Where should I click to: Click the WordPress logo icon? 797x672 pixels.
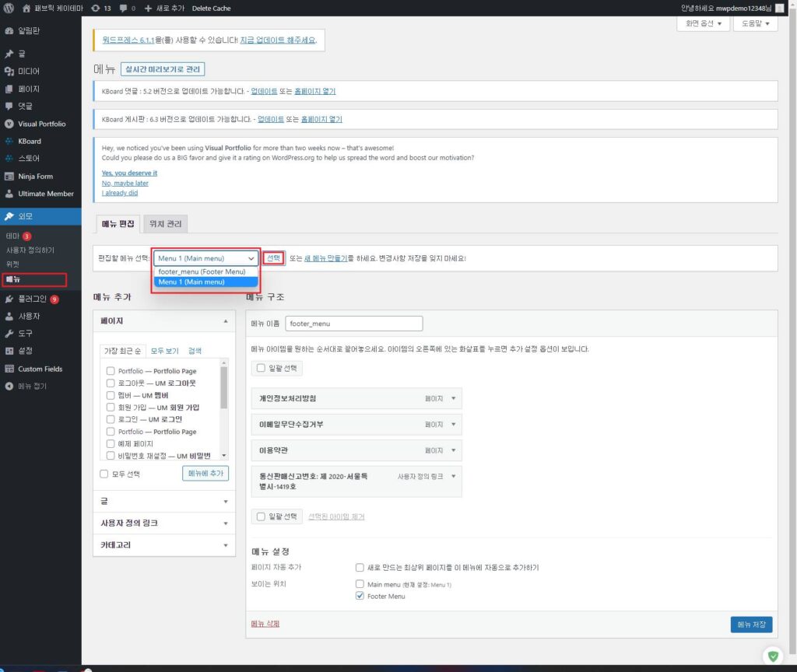coord(9,8)
